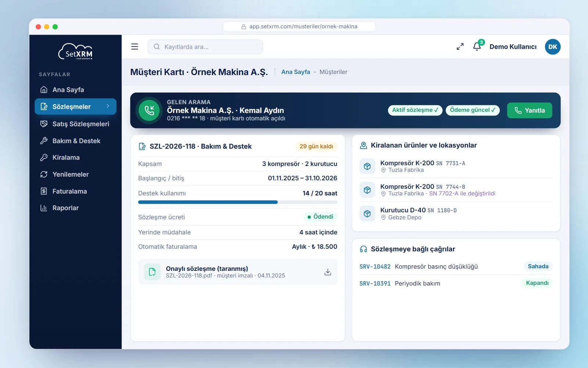Toggle the hamburger menu icon
Screen dimensions: 588x368
[135, 47]
